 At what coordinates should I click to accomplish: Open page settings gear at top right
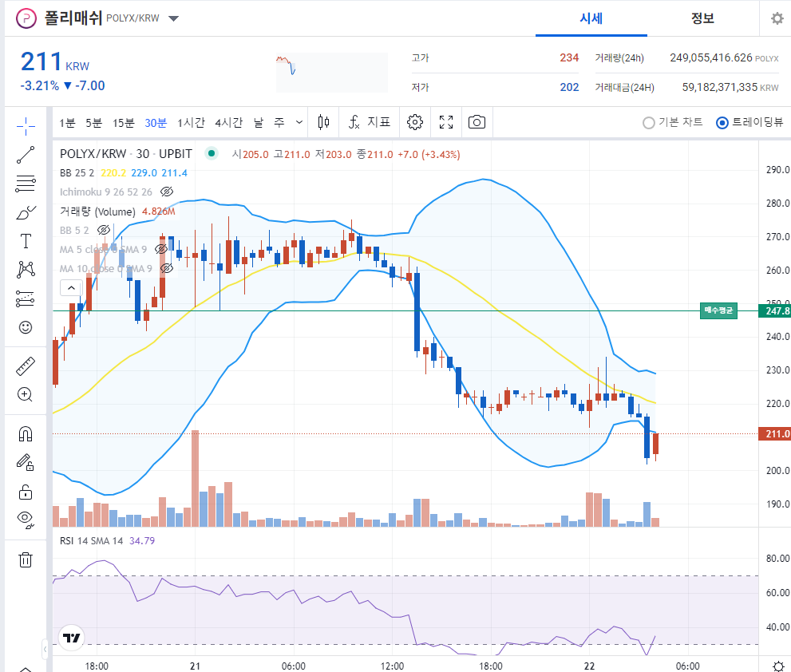[777, 18]
